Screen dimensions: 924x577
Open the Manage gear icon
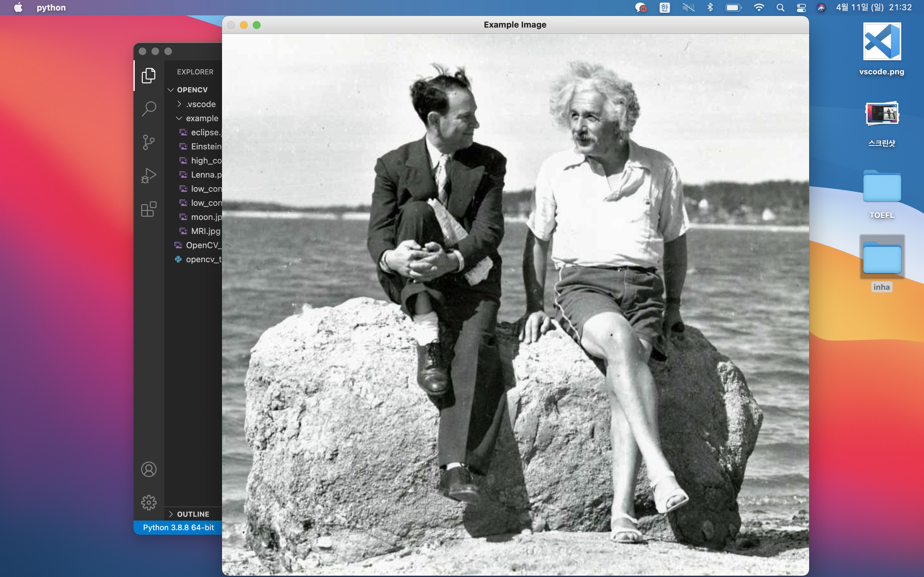coord(149,503)
